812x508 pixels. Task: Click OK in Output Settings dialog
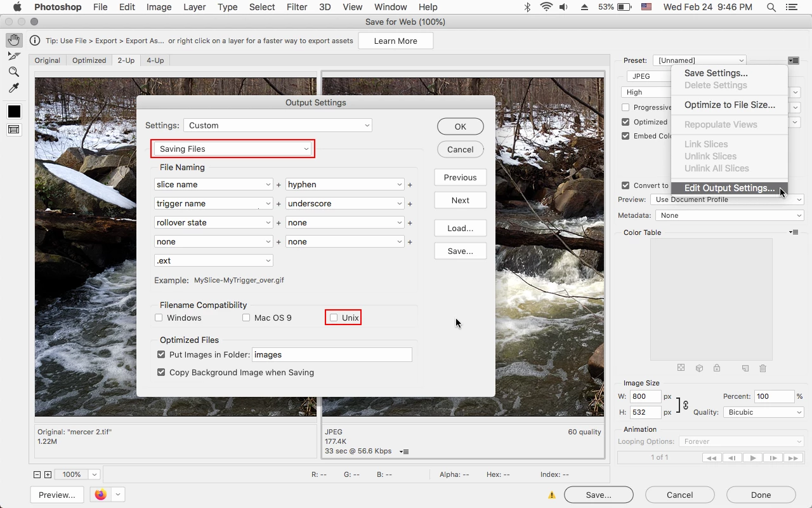click(x=461, y=126)
